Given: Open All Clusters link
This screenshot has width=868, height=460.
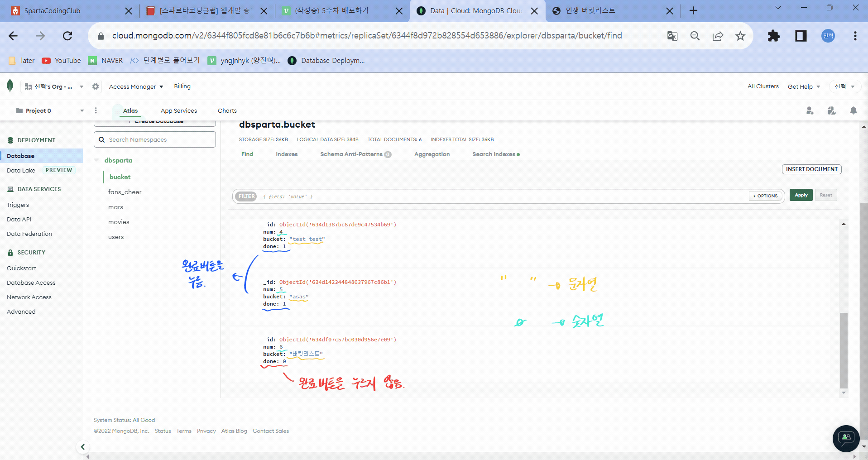Looking at the screenshot, I should click(763, 86).
